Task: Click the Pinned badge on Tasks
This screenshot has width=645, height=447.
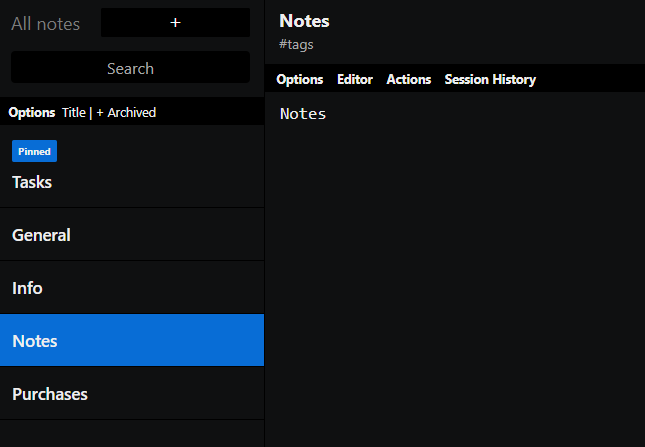Action: pos(35,151)
